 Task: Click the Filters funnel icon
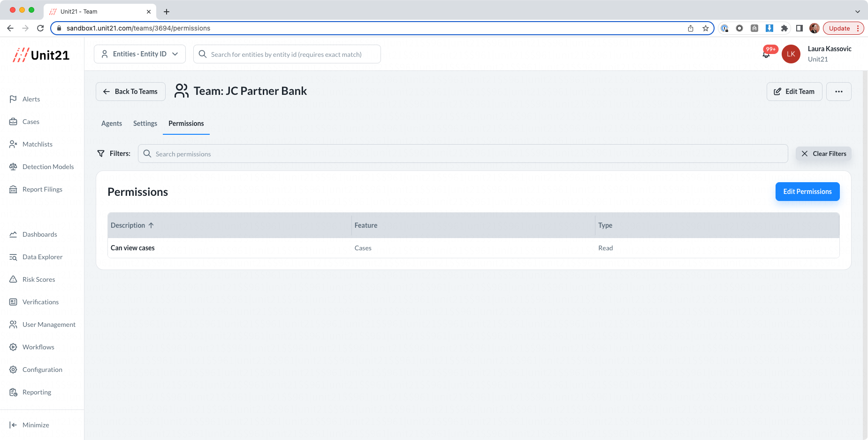(x=101, y=154)
